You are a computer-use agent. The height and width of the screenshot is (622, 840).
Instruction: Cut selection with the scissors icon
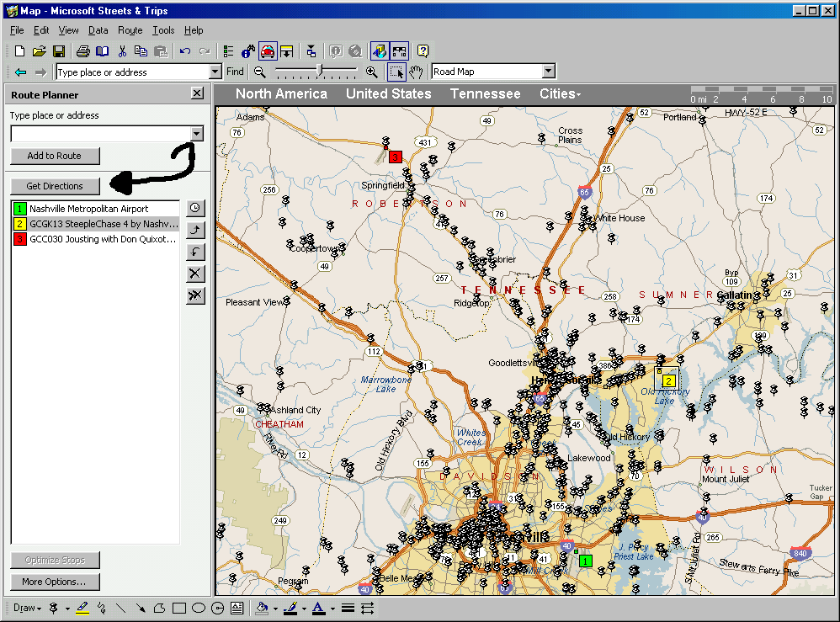(x=122, y=51)
